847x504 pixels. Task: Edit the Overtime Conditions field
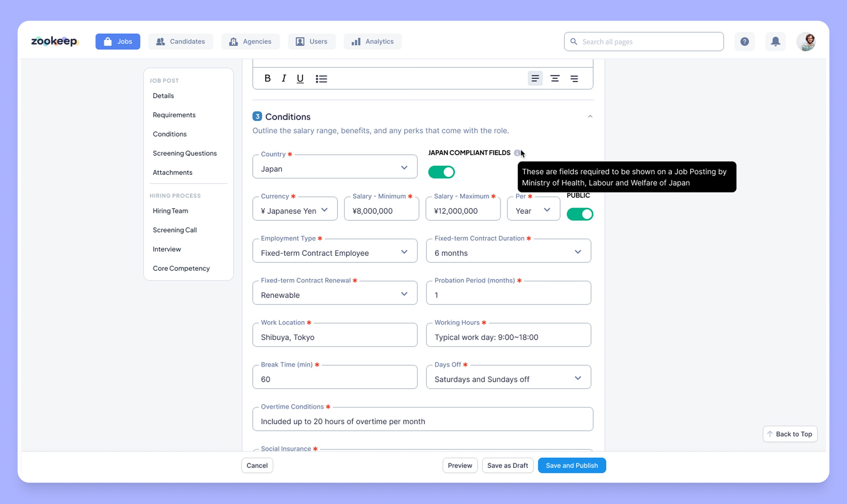point(423,420)
